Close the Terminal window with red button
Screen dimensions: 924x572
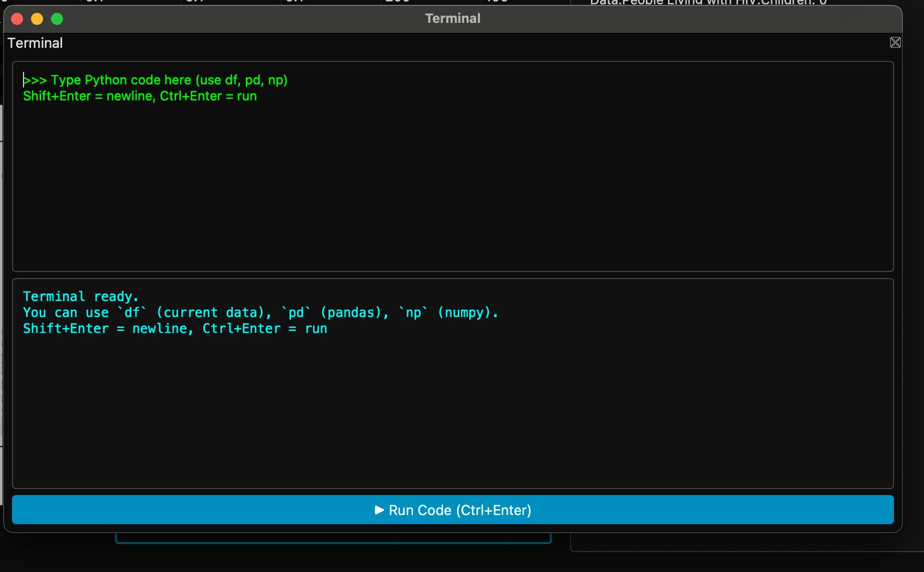(17, 19)
